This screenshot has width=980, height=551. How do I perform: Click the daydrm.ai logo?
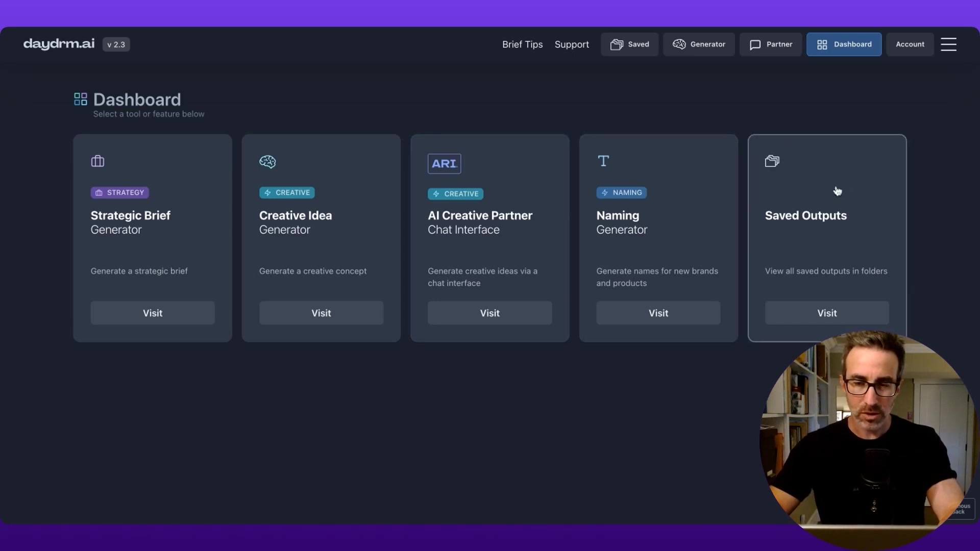click(59, 44)
